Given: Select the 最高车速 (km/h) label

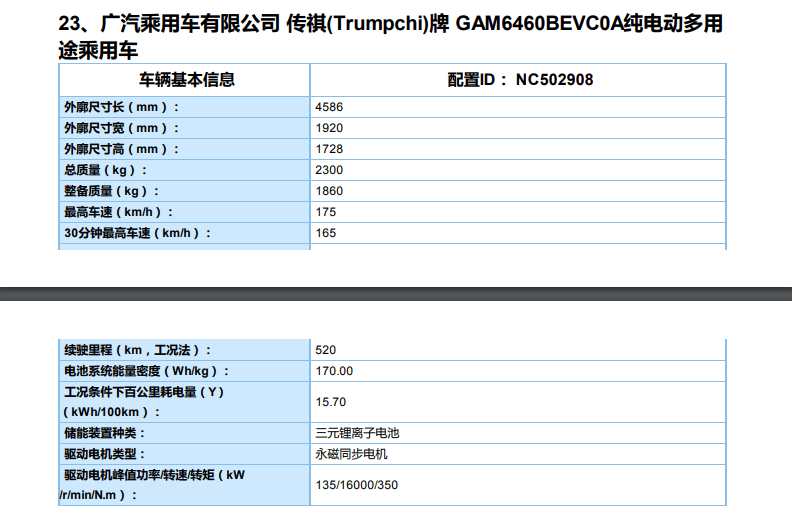Looking at the screenshot, I should coord(118,212).
